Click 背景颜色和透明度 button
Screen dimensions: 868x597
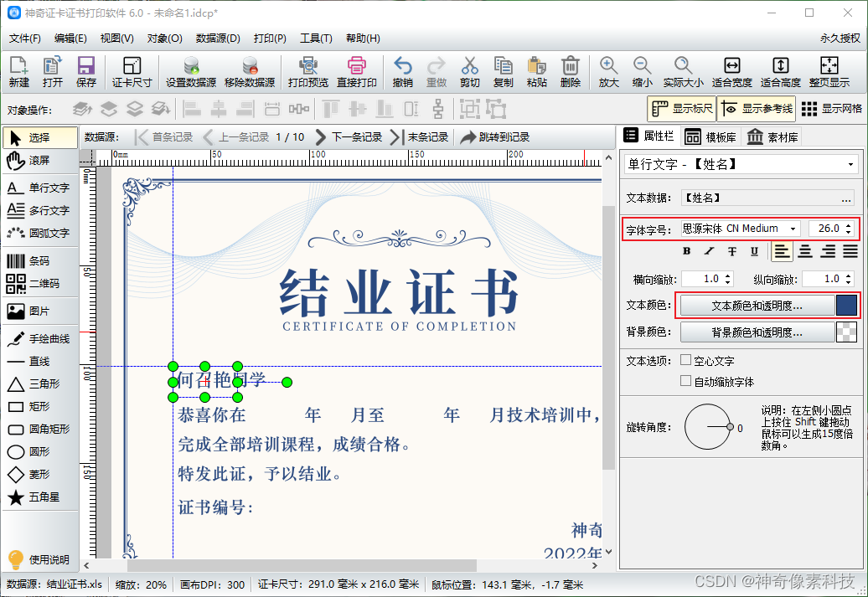point(757,332)
